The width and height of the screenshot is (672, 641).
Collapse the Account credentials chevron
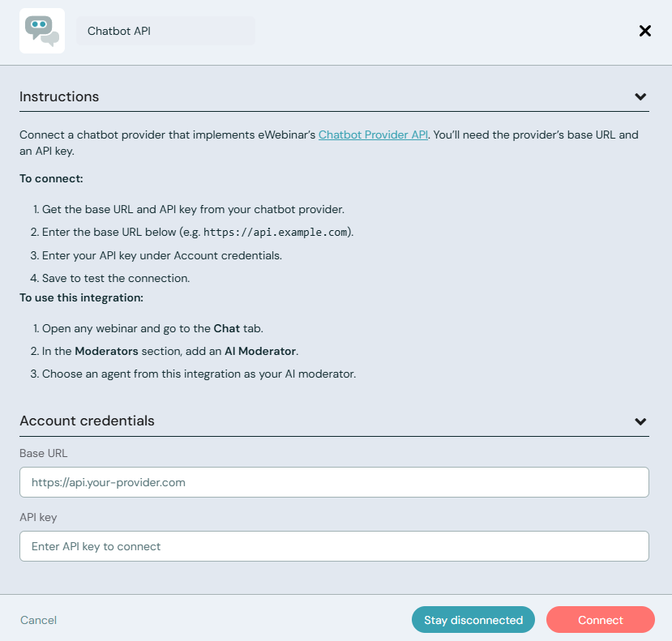pos(640,421)
